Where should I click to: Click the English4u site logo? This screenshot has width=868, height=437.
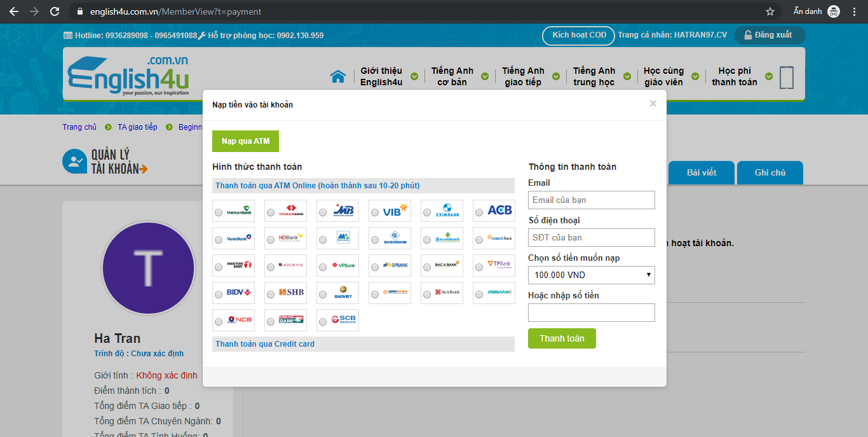pyautogui.click(x=129, y=76)
